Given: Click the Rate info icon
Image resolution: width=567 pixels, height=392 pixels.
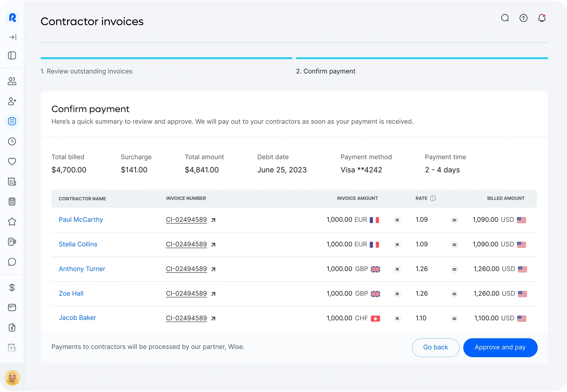Looking at the screenshot, I should [433, 198].
